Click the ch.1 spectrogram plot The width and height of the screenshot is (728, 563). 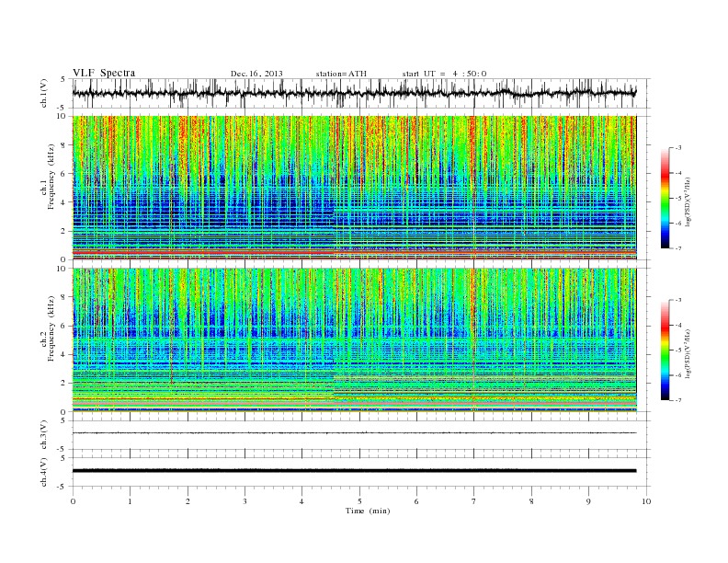click(354, 188)
